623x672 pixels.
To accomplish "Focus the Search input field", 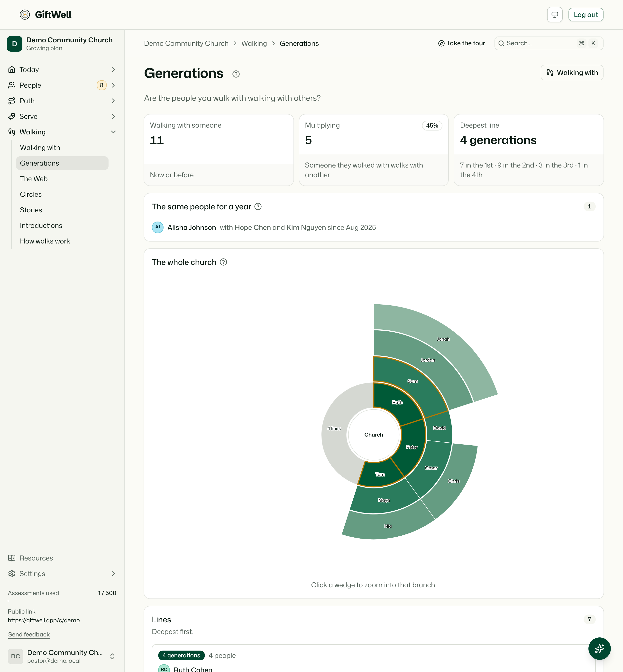I will (549, 43).
